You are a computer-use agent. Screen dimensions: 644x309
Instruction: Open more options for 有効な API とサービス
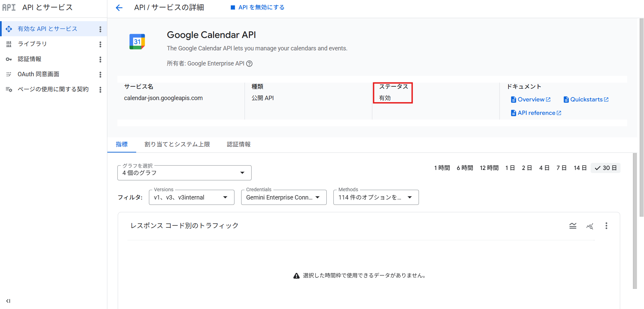pyautogui.click(x=100, y=29)
